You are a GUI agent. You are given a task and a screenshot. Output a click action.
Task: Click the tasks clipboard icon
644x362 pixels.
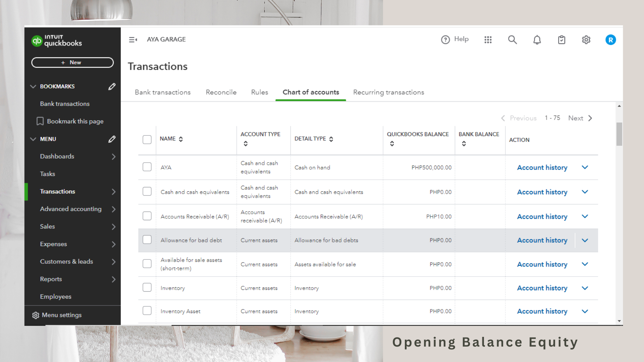561,40
